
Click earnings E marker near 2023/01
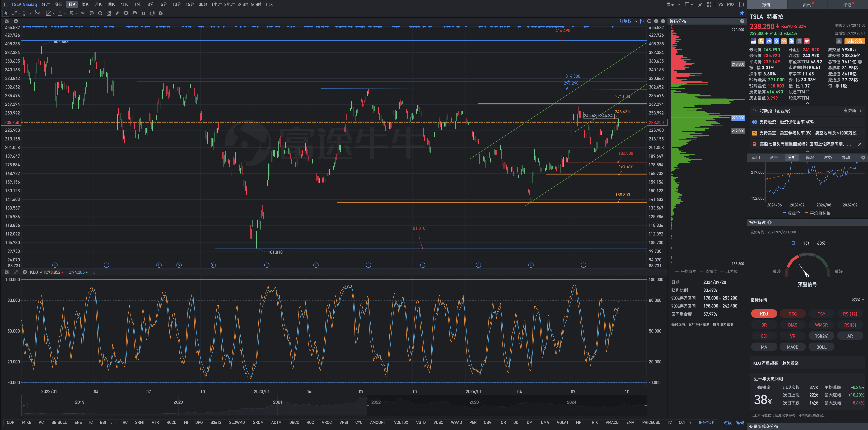[x=267, y=265]
